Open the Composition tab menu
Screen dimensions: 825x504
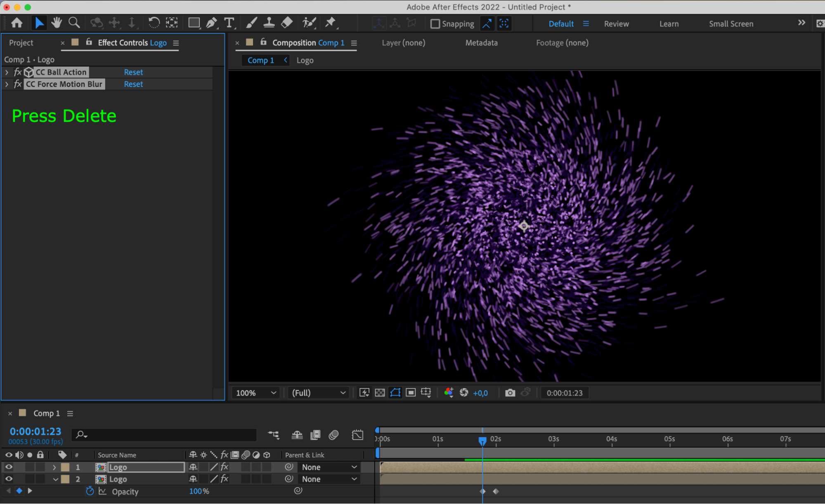click(x=354, y=42)
